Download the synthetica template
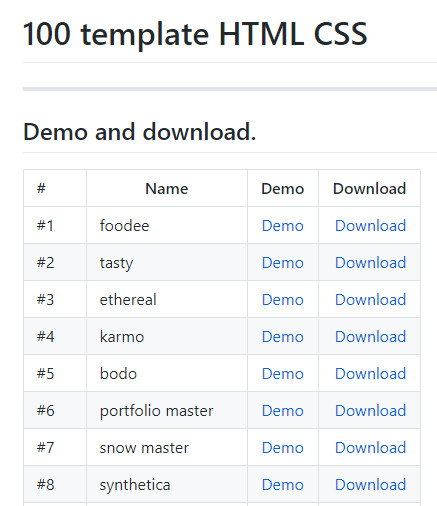The width and height of the screenshot is (437, 506). tap(370, 485)
